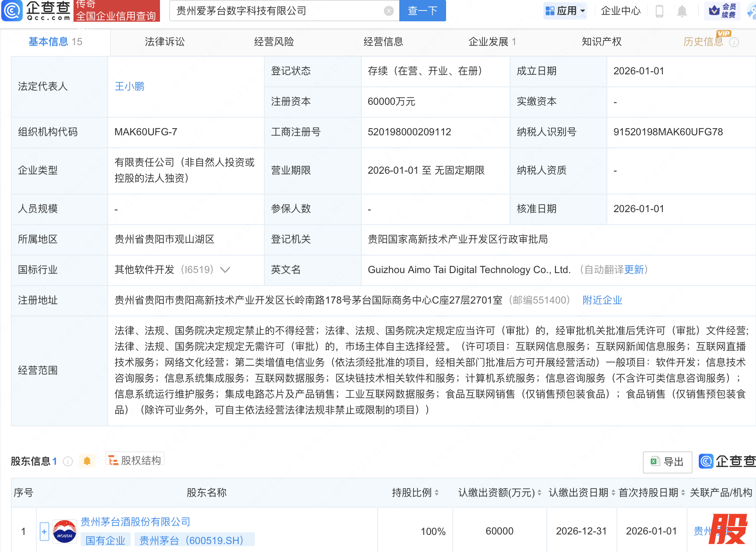This screenshot has width=756, height=552.
Task: Open the mobile phone app icon
Action: tap(660, 11)
